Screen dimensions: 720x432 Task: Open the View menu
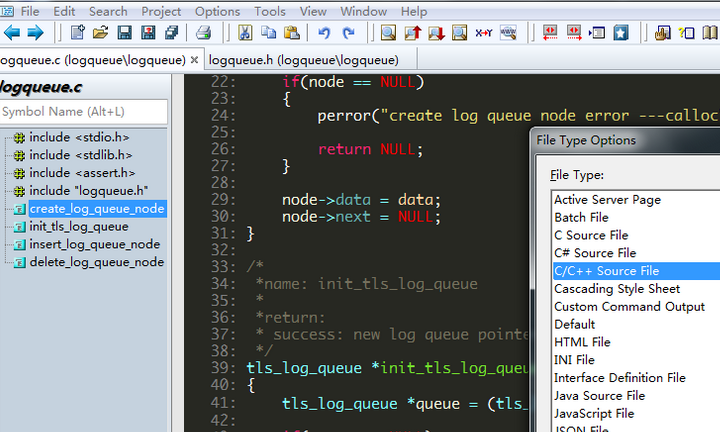click(313, 11)
